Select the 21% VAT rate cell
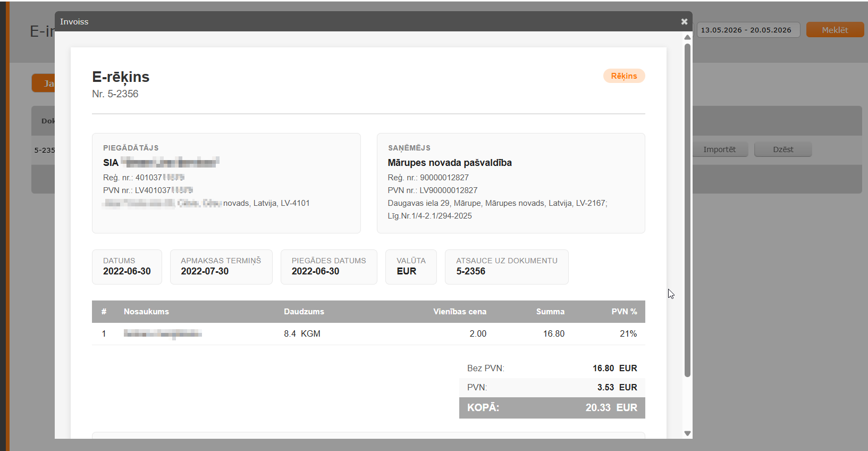 (x=628, y=334)
